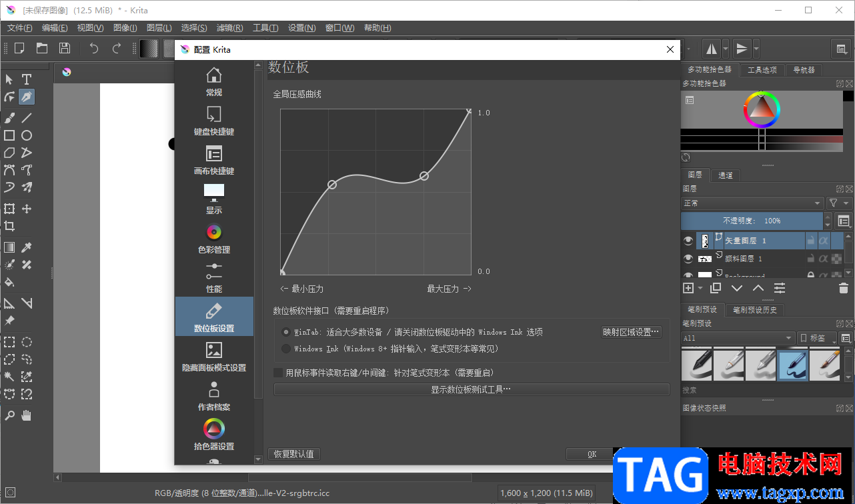Switch to the 工具选项 tab

(762, 70)
